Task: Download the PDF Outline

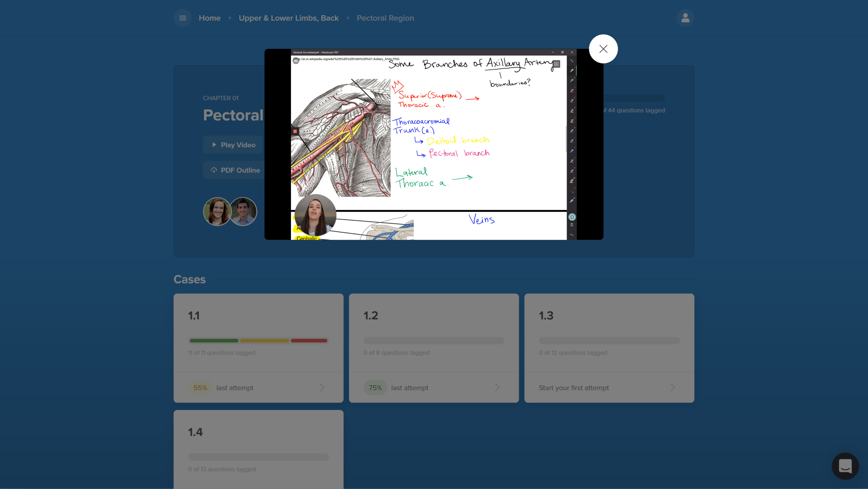Action: (235, 170)
